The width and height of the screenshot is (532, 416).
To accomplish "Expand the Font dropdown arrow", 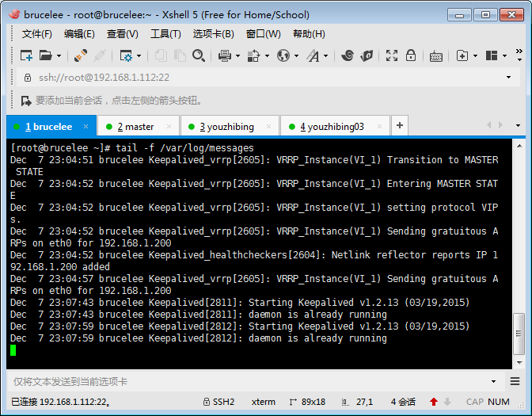I will click(x=325, y=55).
